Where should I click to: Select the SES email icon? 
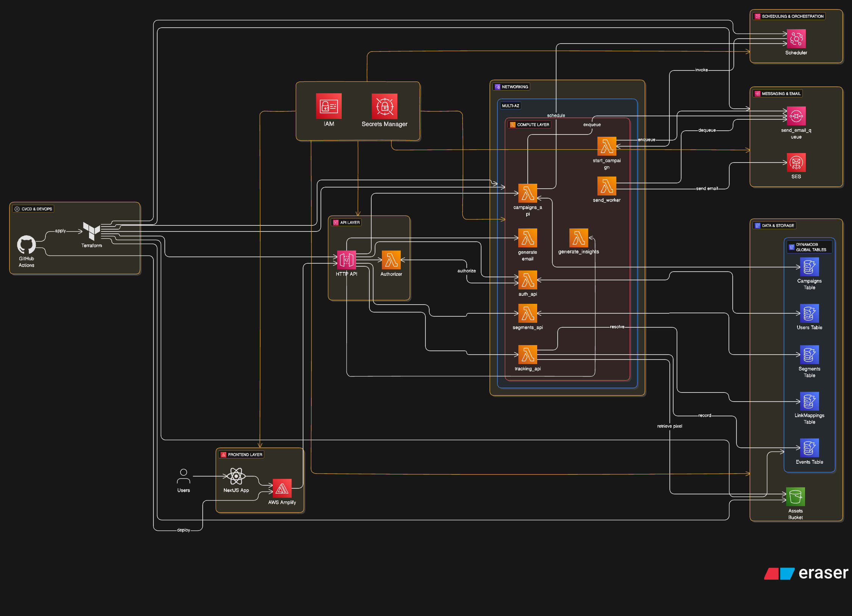click(x=796, y=163)
